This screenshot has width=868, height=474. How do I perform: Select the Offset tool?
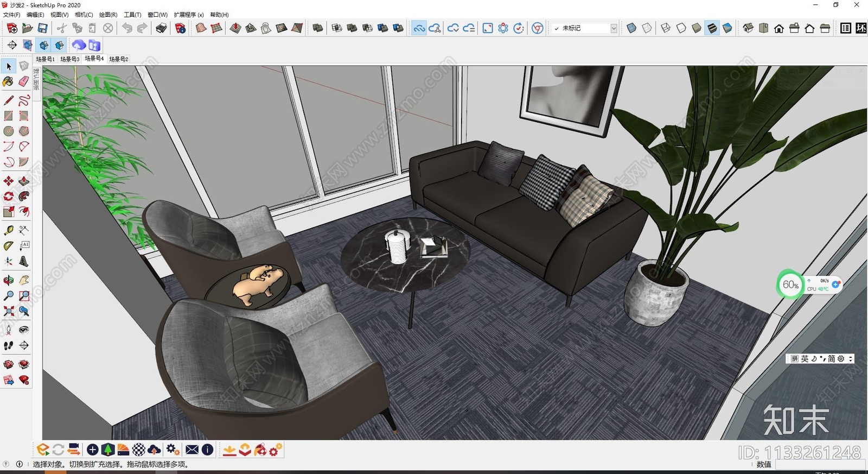pos(24,211)
